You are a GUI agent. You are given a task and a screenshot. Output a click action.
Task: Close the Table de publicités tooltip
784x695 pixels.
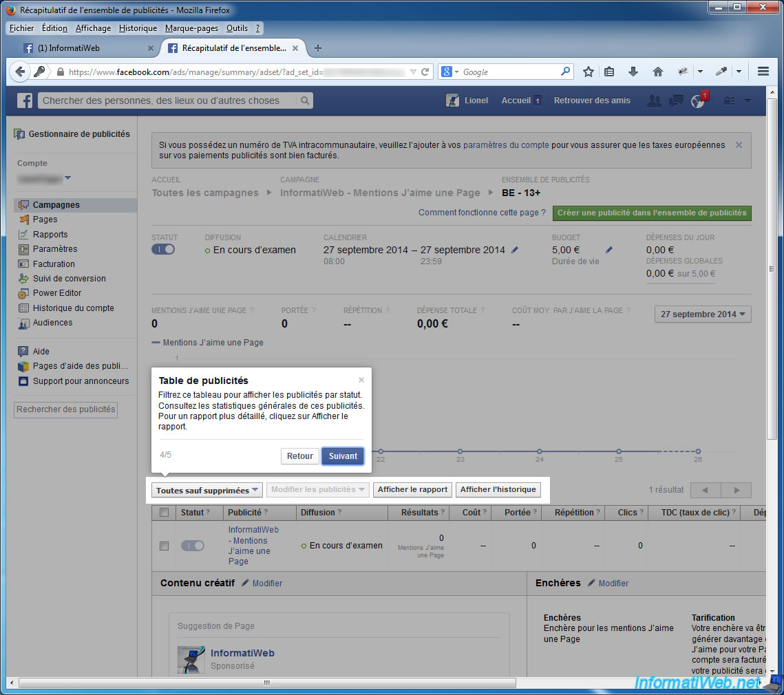361,380
